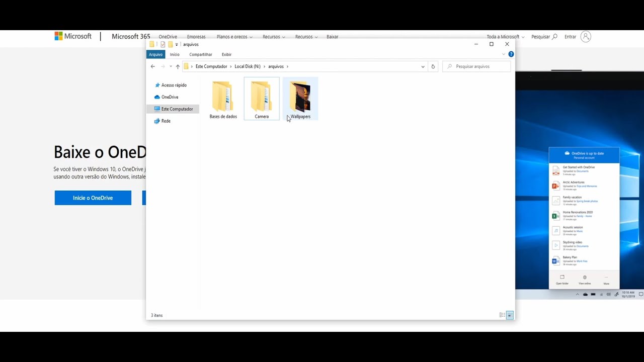Select the Wallpapers folder
The width and height of the screenshot is (644, 362).
tap(300, 99)
